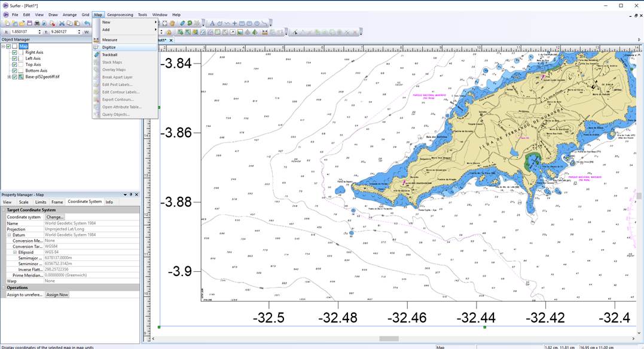Switch to the Frame tab
This screenshot has height=349, width=644.
pos(57,202)
